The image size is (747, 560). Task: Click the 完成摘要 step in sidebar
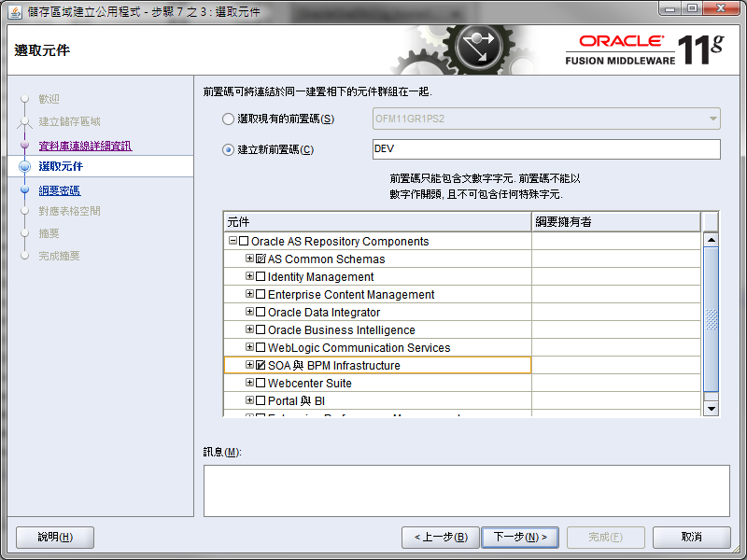tap(59, 256)
